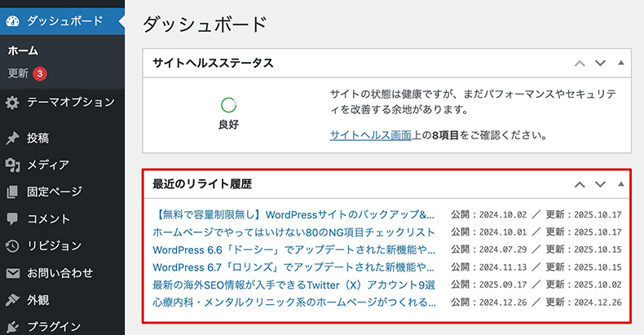This screenshot has height=335, width=644.
Task: Open the WordPress 6.7「ロリンズ」article link
Action: (x=293, y=267)
